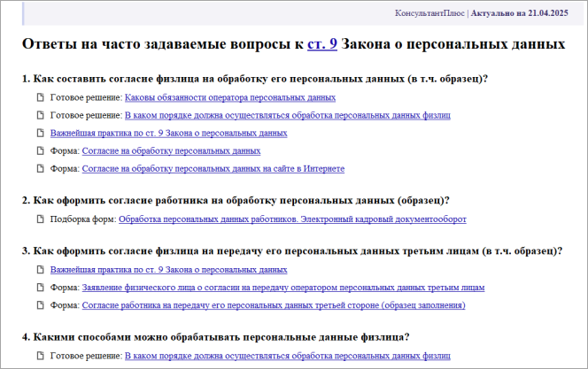Click document icon beside question 4 "Готовое решение"
The width and height of the screenshot is (588, 369).
[x=40, y=356]
